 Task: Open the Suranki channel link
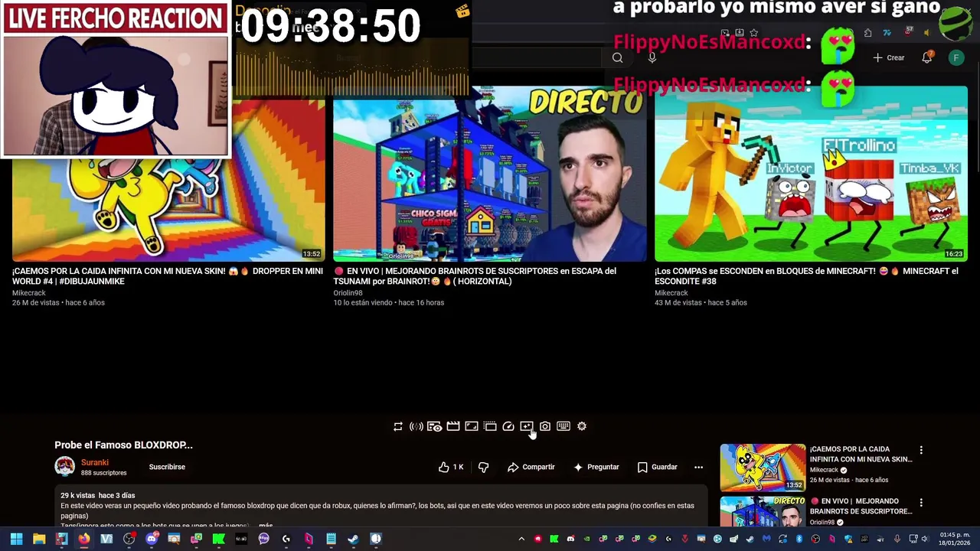click(x=95, y=462)
